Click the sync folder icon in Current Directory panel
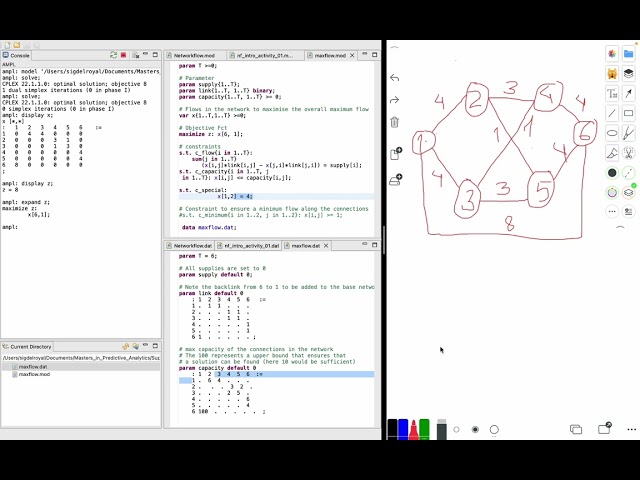This screenshot has height=480, width=640. coord(125,347)
